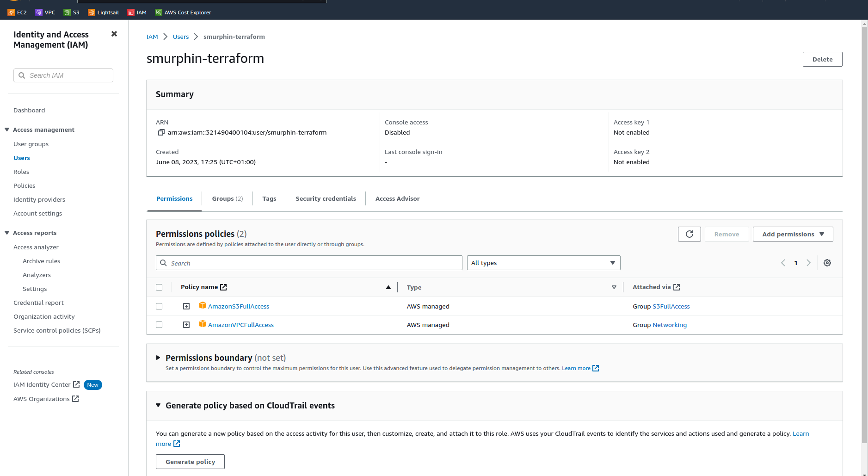This screenshot has width=868, height=476.
Task: Expand Permissions boundary section
Action: 158,358
